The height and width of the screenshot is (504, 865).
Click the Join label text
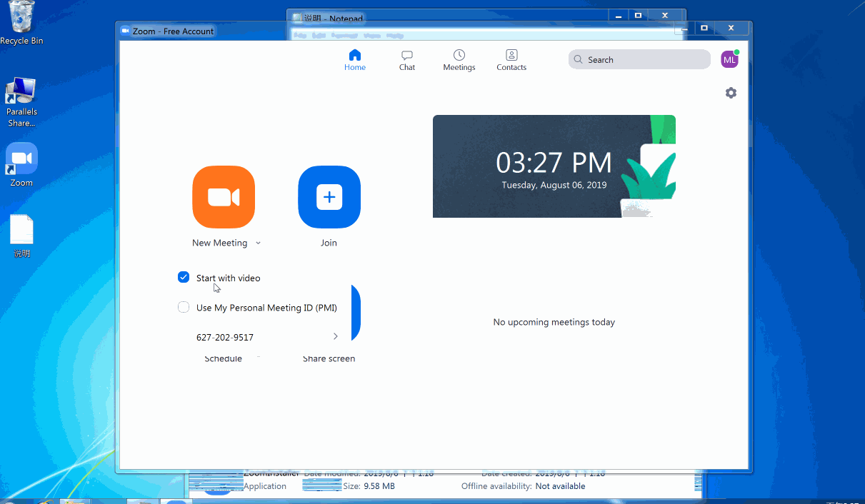click(x=329, y=243)
